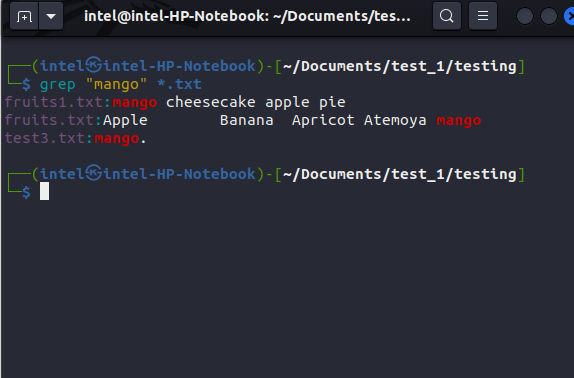Click the text cheesecake apple pie

[256, 102]
